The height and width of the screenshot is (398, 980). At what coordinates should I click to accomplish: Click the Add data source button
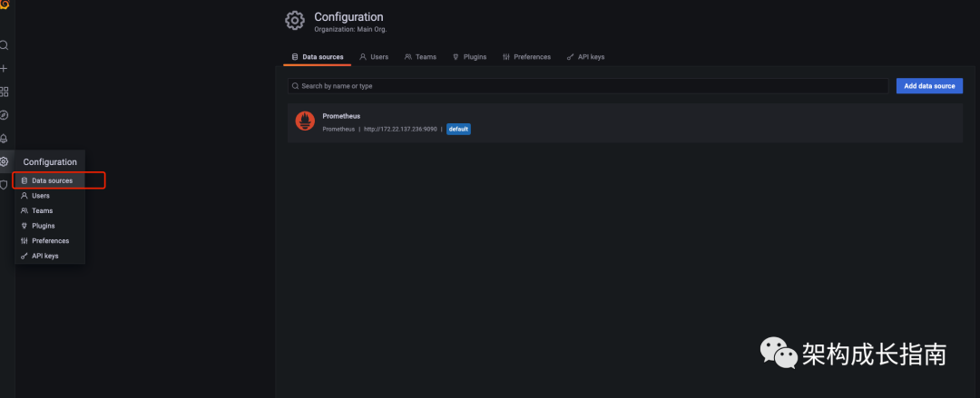click(x=929, y=86)
